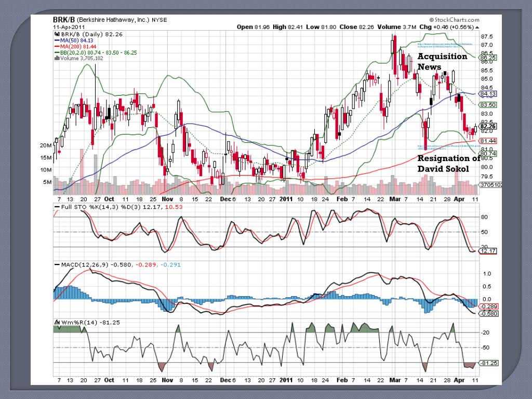Click the -81.25 Williams %R axis tag

488,363
